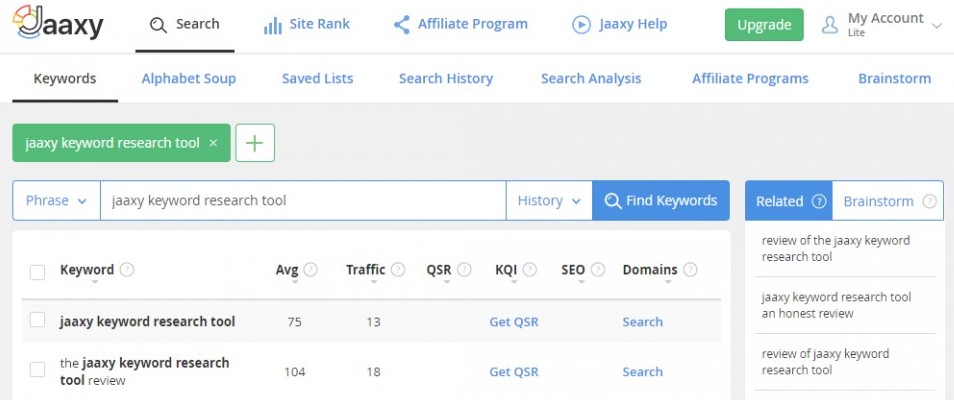Click the Domains column help icon
The width and height of the screenshot is (954, 400).
coord(690,269)
